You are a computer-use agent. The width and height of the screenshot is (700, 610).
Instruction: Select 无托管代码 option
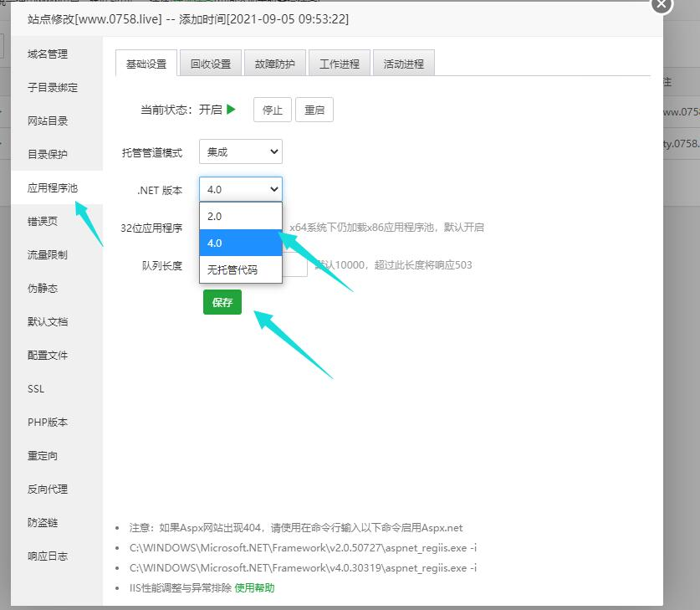[x=241, y=269]
